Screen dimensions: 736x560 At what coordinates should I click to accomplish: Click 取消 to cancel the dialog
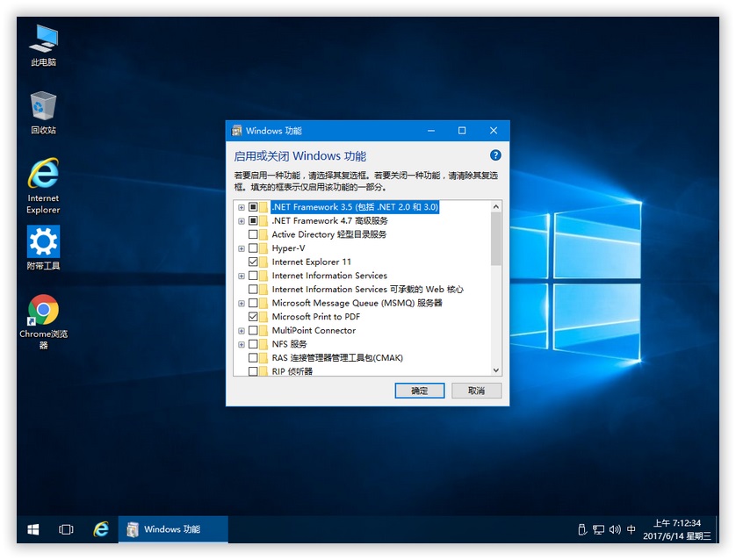476,391
